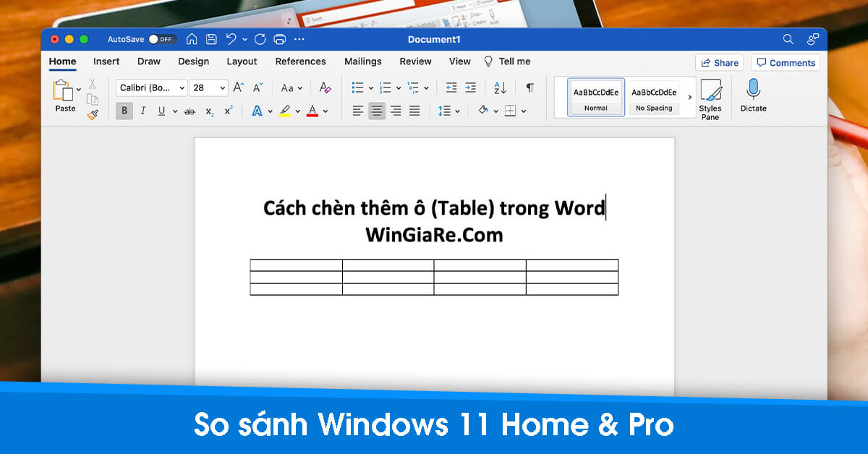The image size is (868, 454).
Task: Click Tell me search box
Action: tap(507, 61)
